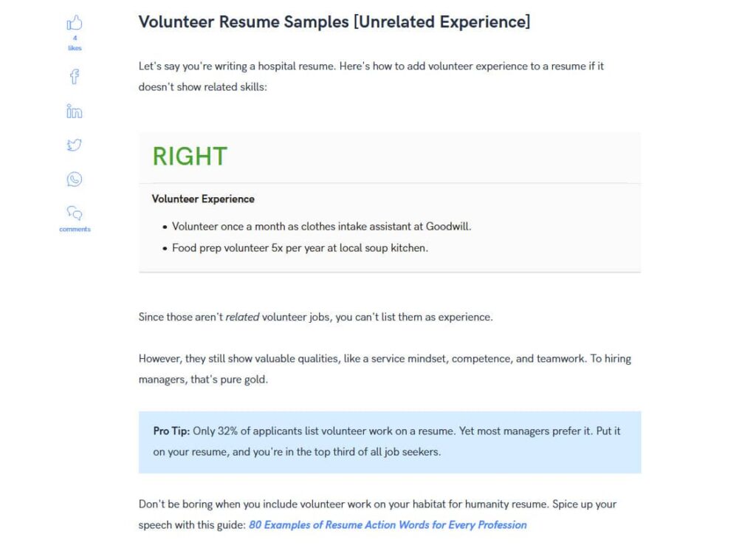This screenshot has height=548, width=756.
Task: Click the "comments" label in the sidebar
Action: pyautogui.click(x=75, y=229)
